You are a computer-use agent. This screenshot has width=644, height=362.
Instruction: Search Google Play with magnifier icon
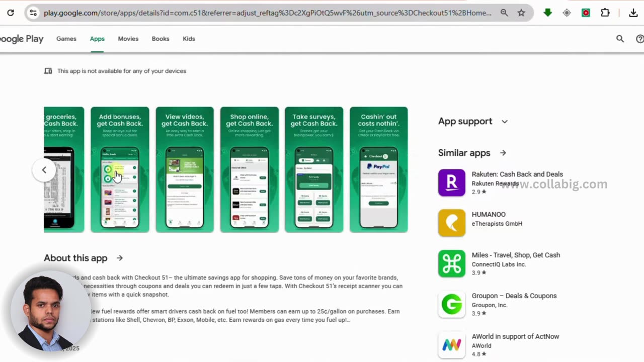coord(620,39)
